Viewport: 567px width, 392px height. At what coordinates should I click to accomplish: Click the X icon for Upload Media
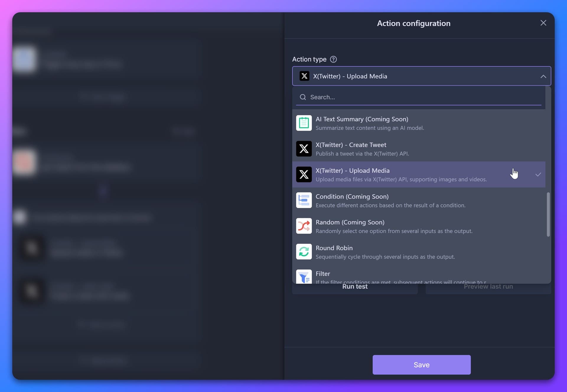304,174
